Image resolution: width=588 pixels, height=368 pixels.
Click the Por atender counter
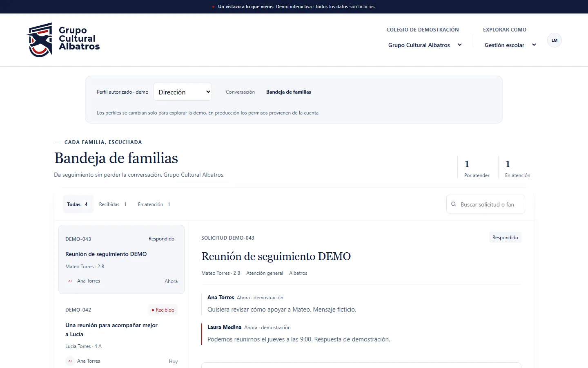click(477, 168)
